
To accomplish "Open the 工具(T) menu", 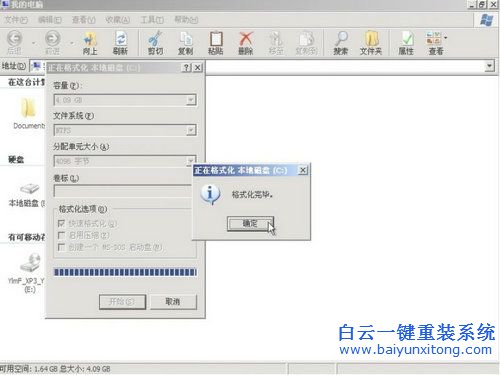I will tap(152, 20).
